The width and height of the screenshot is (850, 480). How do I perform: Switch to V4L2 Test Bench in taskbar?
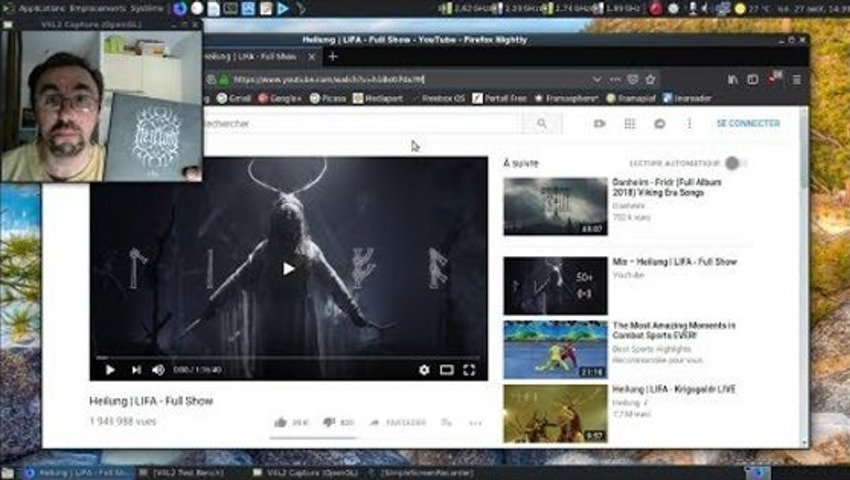[x=187, y=473]
